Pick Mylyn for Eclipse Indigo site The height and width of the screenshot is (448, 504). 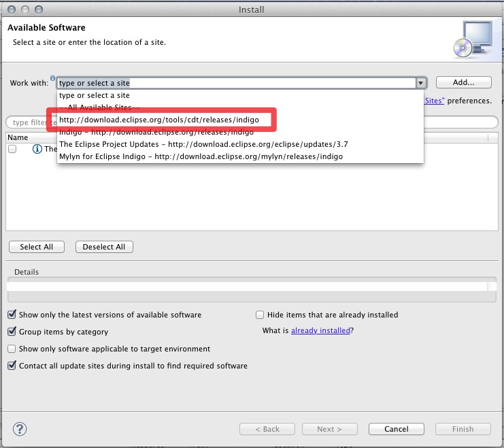tap(240, 156)
